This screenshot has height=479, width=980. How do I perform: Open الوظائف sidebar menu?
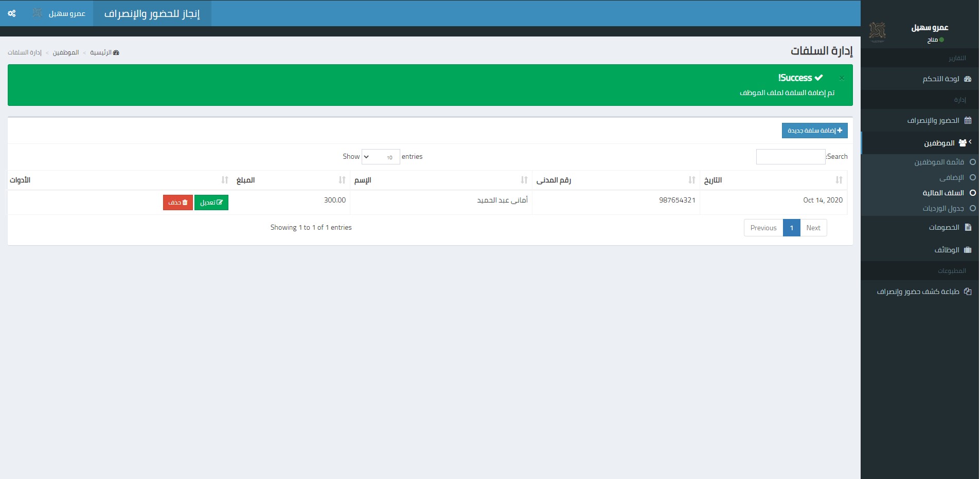coord(920,250)
